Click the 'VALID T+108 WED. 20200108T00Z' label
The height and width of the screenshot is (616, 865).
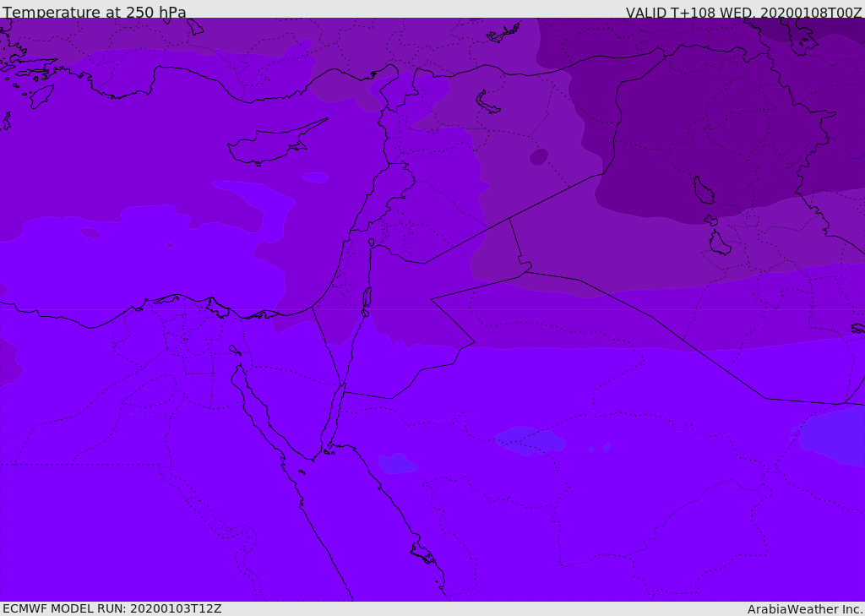tap(743, 12)
